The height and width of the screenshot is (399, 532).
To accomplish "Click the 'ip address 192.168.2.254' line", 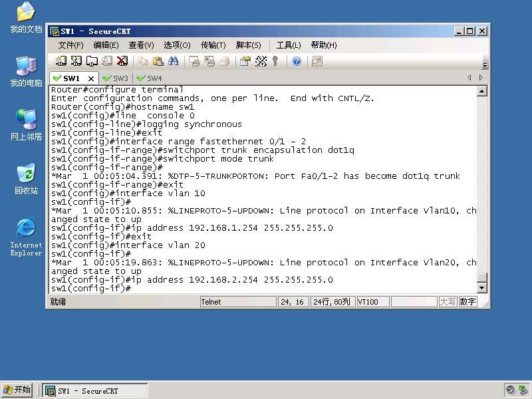I will (192, 280).
